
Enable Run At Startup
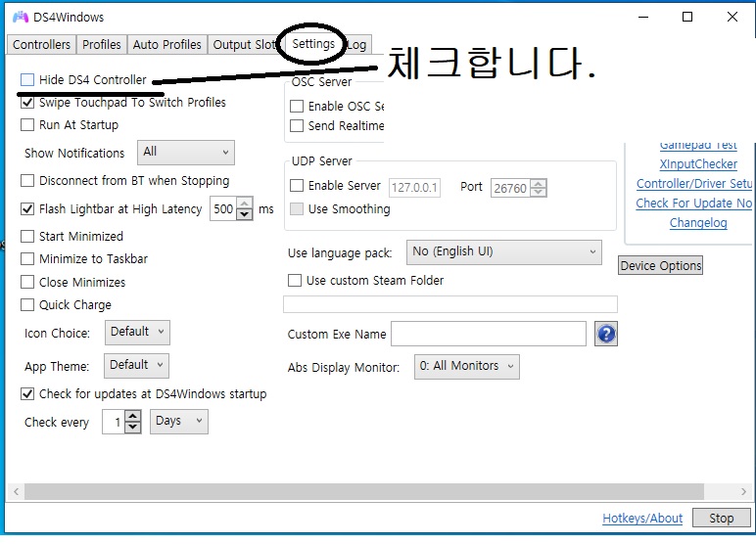click(27, 125)
